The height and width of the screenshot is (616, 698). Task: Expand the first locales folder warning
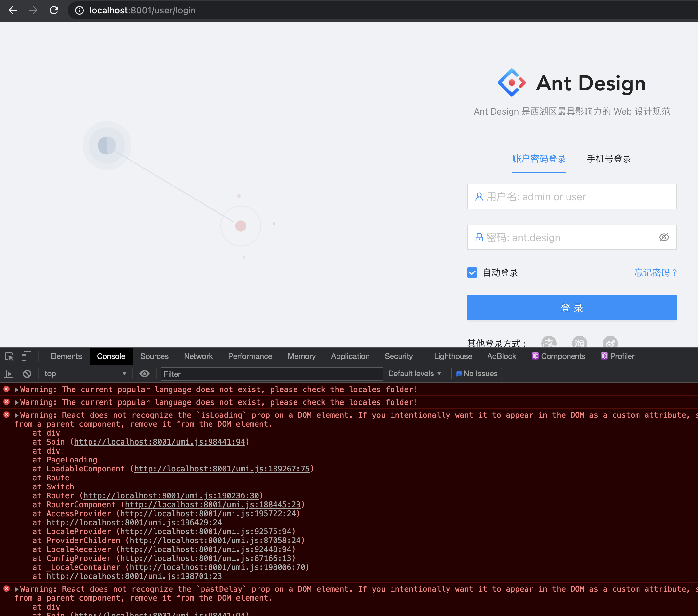[17, 390]
